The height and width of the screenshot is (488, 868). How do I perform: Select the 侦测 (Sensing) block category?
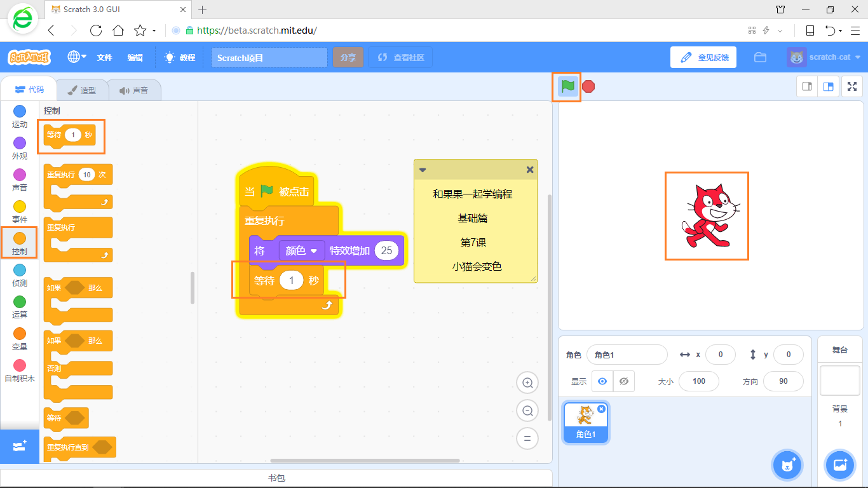point(20,276)
